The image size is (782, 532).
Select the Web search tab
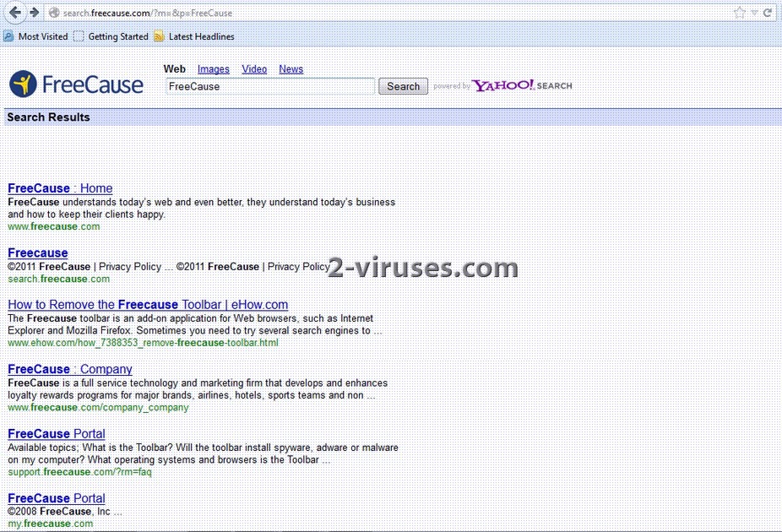click(175, 68)
